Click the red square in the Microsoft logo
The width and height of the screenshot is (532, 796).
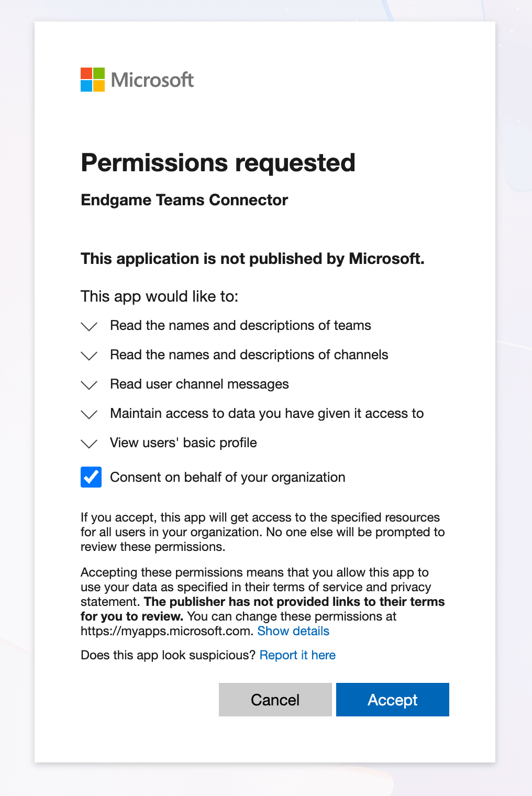(x=86, y=73)
